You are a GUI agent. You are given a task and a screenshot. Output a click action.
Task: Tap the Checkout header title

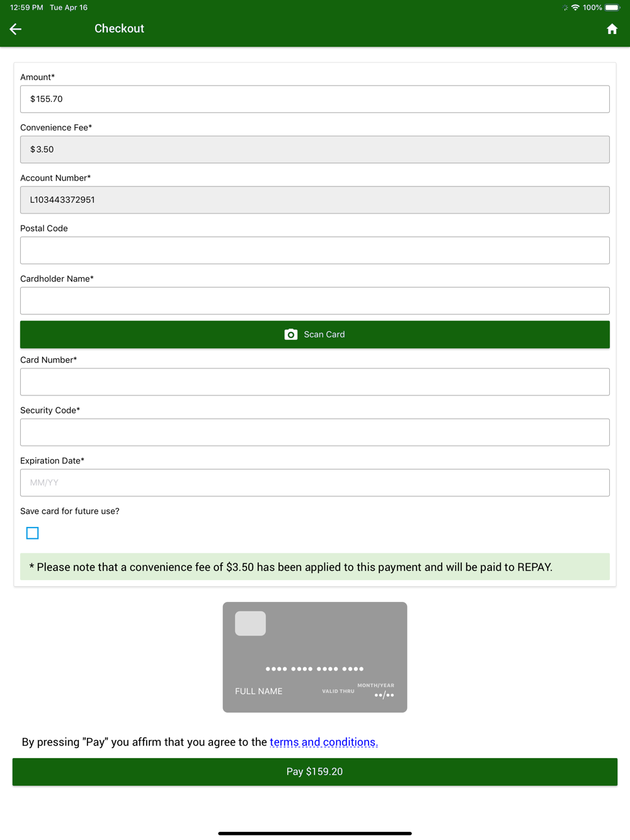pos(119,28)
